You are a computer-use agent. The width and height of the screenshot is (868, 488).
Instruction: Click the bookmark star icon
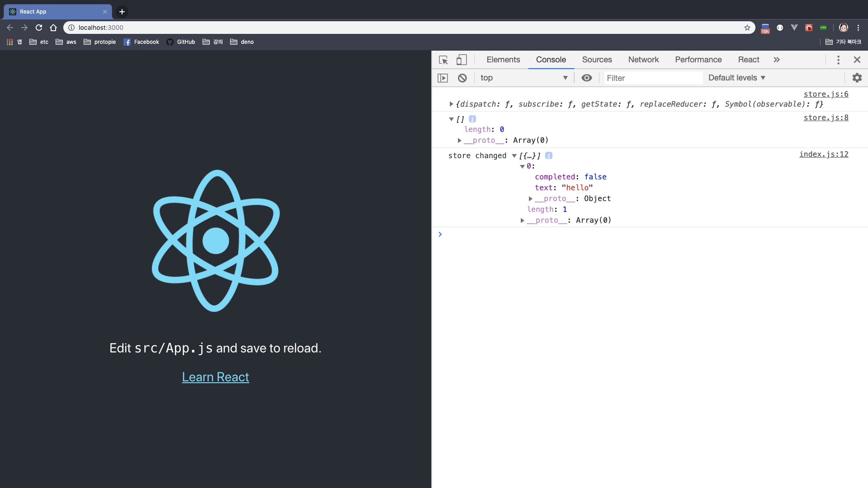(747, 28)
